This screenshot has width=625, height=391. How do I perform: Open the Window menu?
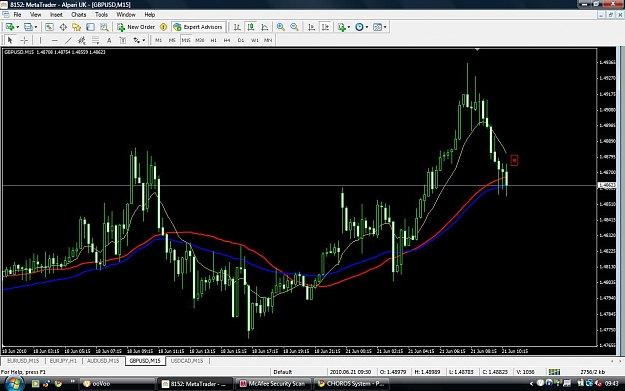(x=126, y=14)
